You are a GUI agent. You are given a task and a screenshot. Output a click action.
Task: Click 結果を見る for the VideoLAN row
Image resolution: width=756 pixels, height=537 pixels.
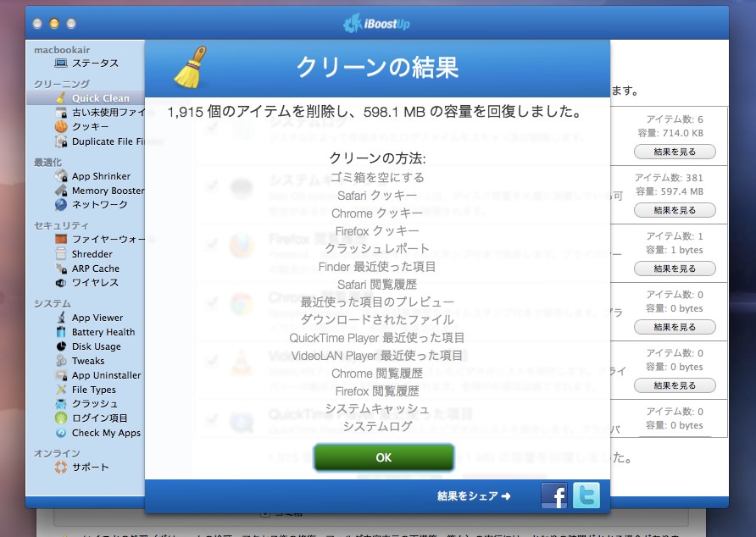point(675,385)
